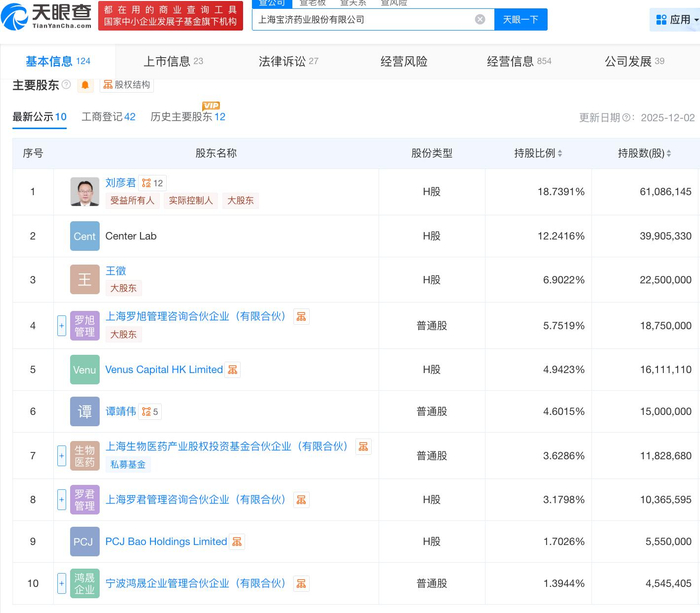Viewport: 700px width, 613px height.
Task: Expand row 7 上海生物医药产业股权投资基金
Action: (61, 455)
